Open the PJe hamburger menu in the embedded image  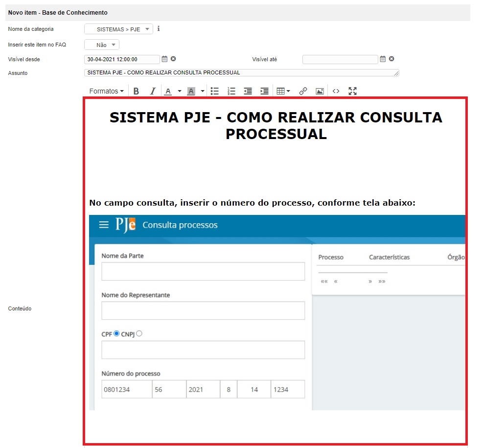click(x=104, y=225)
